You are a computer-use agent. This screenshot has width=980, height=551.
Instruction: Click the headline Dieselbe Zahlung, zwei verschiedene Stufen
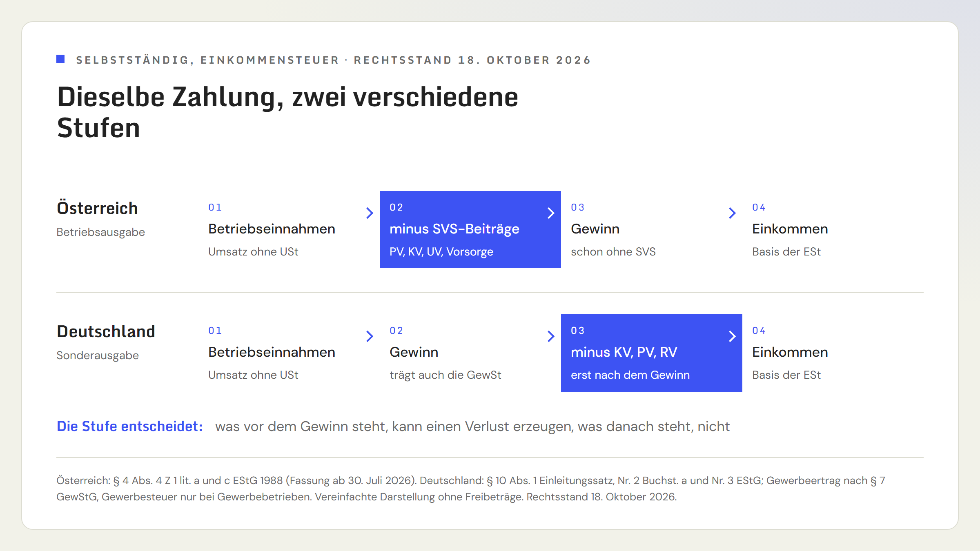pyautogui.click(x=287, y=112)
